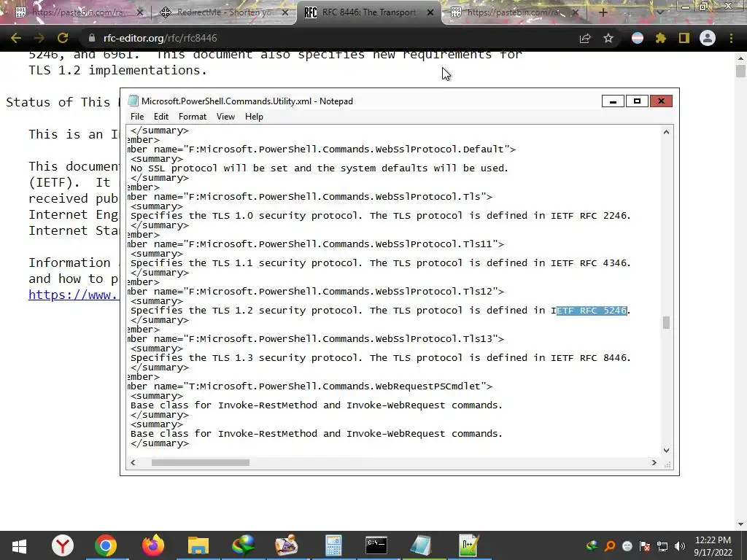Close the Notepad window
Screen dimensions: 747x560
[x=661, y=101]
